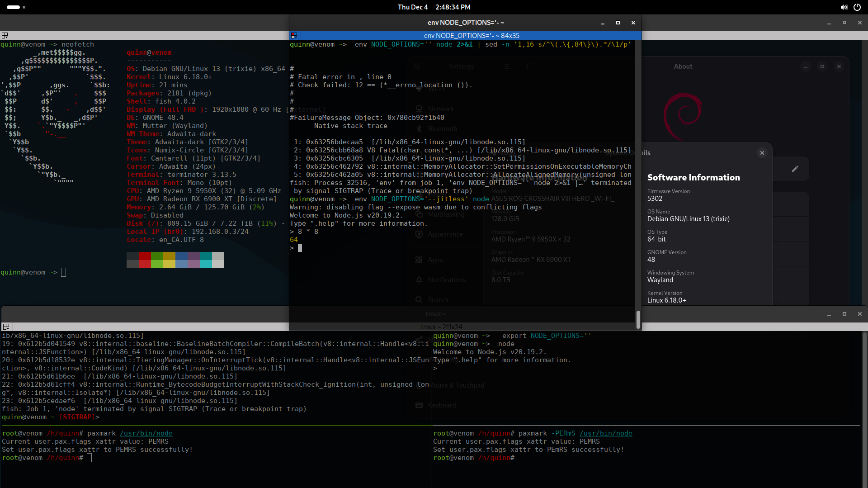Image resolution: width=868 pixels, height=488 pixels.
Task: Click 'Warning: disabling flag --expose_wasm' line
Action: pos(415,207)
